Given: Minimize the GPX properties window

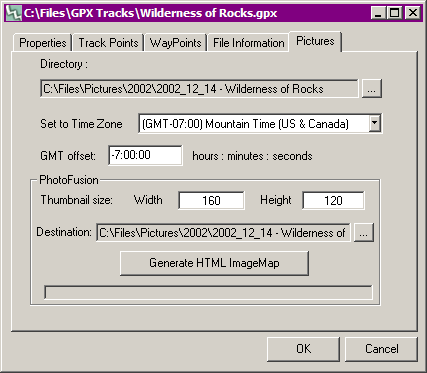Looking at the screenshot, I should [378, 13].
